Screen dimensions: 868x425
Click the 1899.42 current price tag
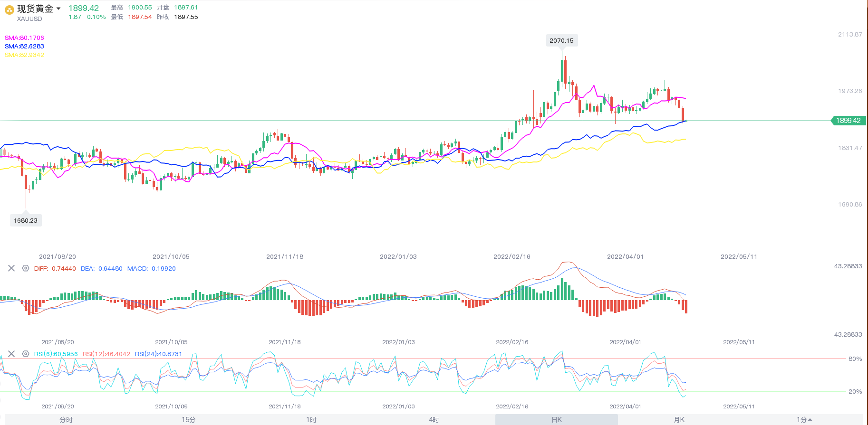(x=848, y=121)
